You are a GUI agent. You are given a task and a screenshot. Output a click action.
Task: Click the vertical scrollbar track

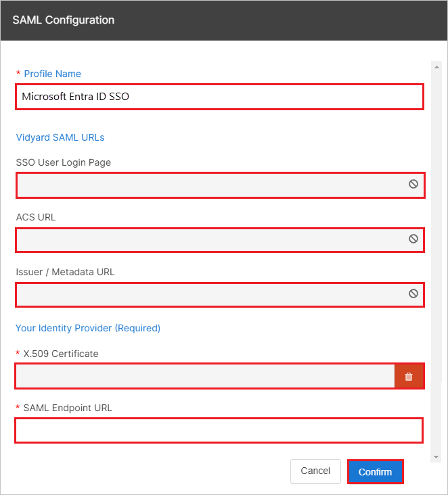pyautogui.click(x=436, y=262)
